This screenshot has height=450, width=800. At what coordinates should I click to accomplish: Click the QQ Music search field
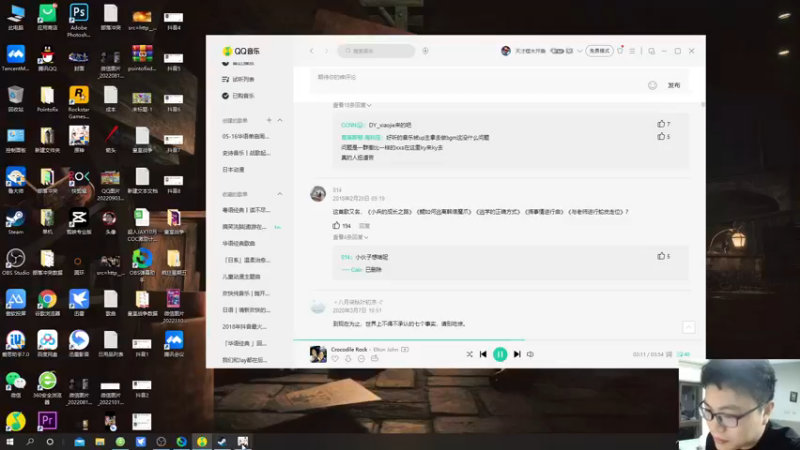[x=376, y=51]
